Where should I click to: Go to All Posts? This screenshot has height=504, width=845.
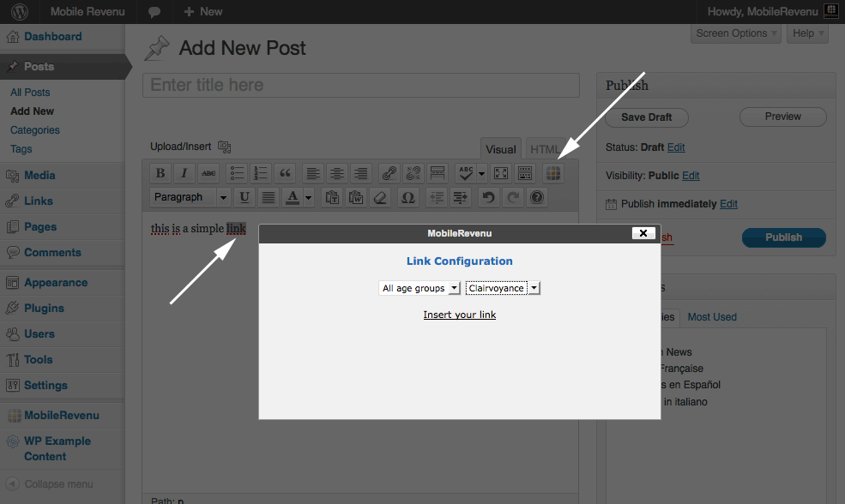click(x=30, y=93)
